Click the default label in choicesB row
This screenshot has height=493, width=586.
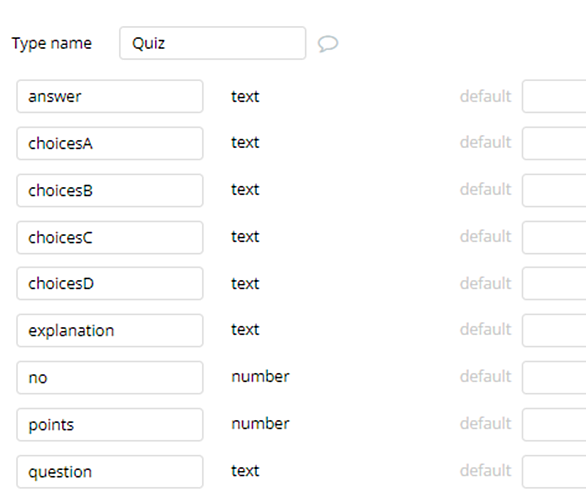tap(485, 189)
